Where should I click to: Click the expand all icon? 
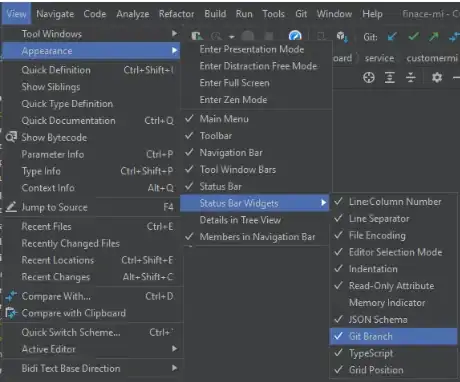[x=390, y=78]
